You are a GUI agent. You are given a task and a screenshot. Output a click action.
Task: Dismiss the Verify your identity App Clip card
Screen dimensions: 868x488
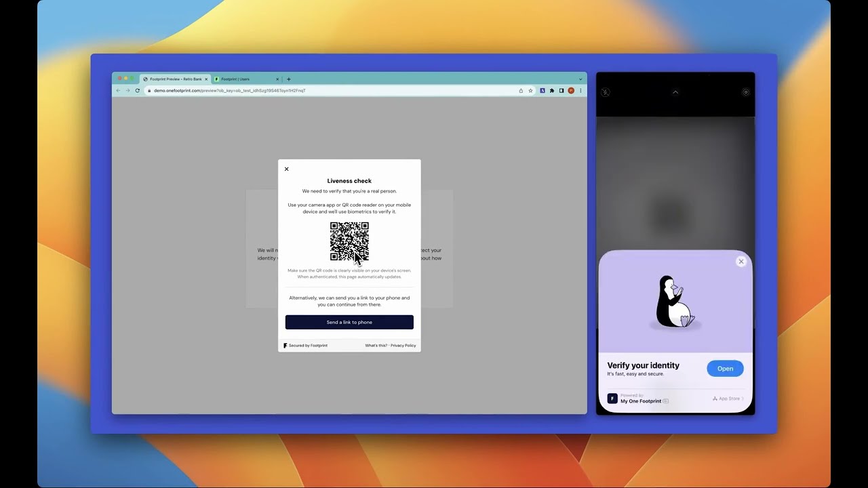click(x=741, y=261)
